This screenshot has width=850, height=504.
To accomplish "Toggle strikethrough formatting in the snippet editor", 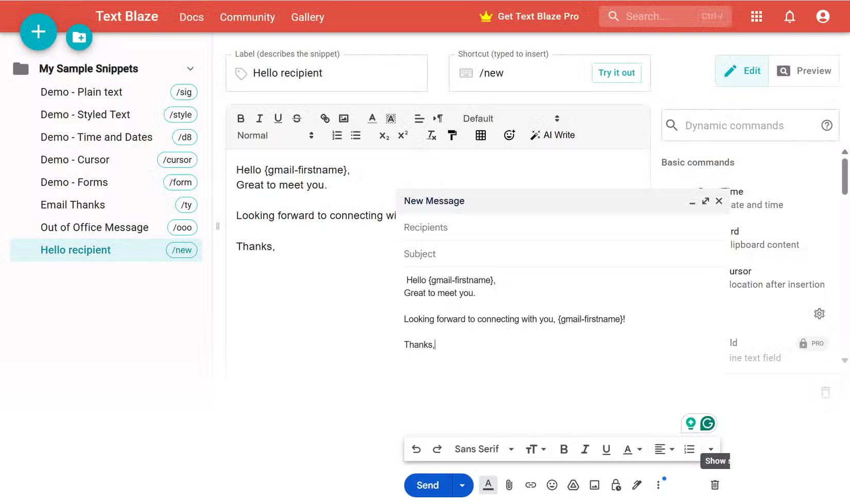I will 297,118.
